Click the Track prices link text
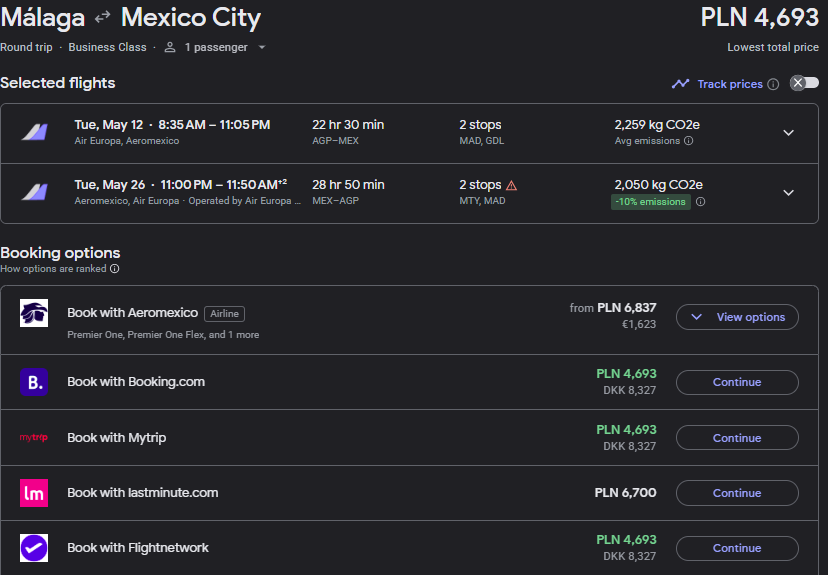Screen dimensions: 828x575 click(730, 84)
